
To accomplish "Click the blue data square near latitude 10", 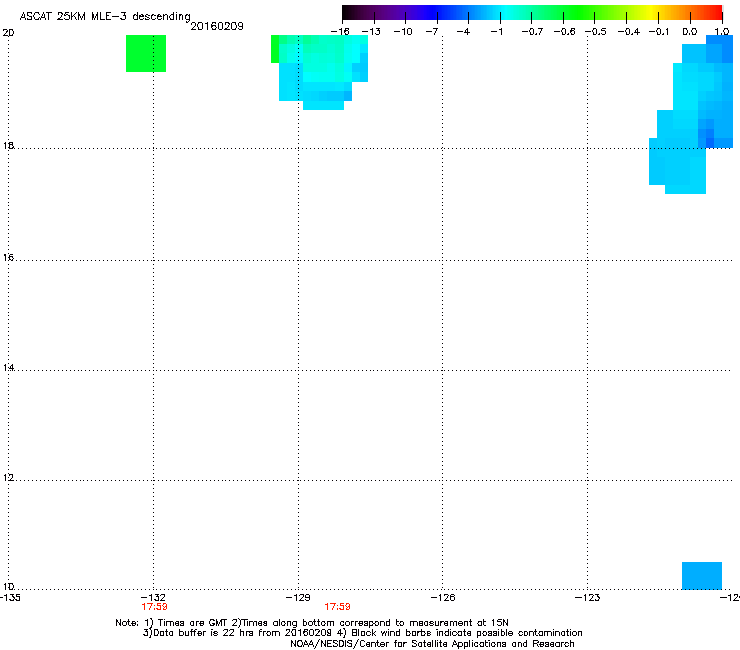I will [x=702, y=575].
